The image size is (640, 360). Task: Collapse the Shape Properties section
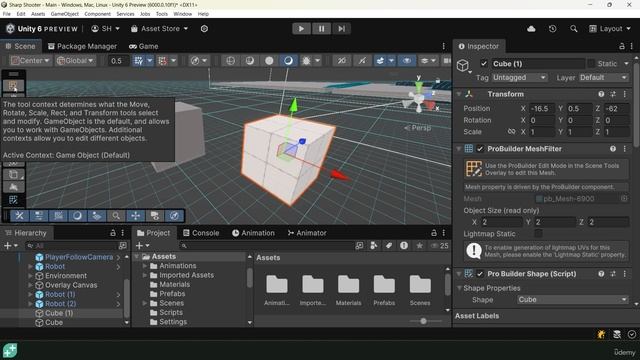tap(459, 288)
